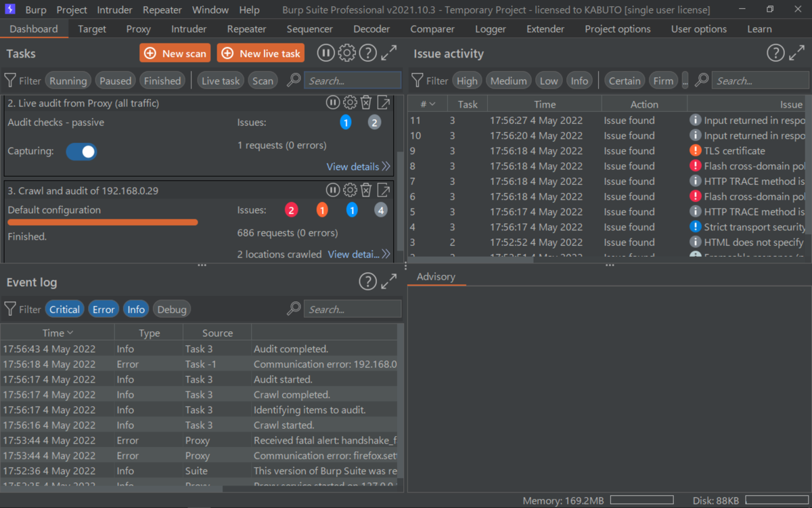This screenshot has height=508, width=812.
Task: Sort the event log by the Time column
Action: [x=58, y=333]
